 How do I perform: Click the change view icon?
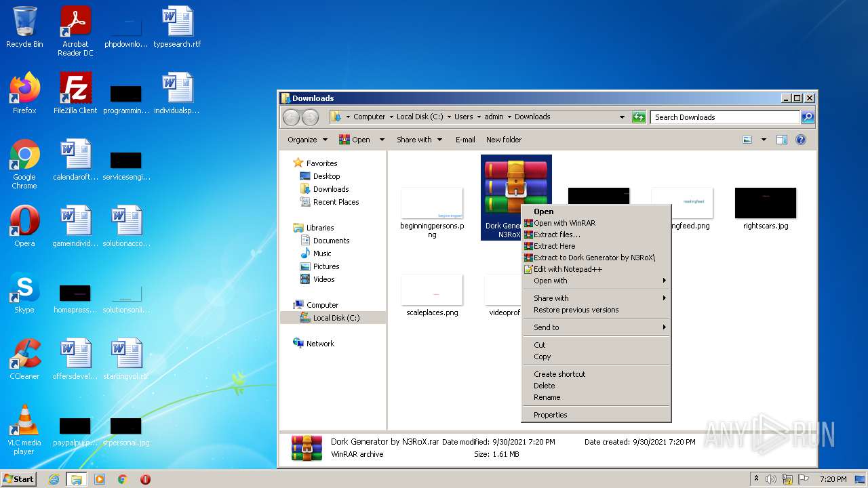(x=747, y=140)
